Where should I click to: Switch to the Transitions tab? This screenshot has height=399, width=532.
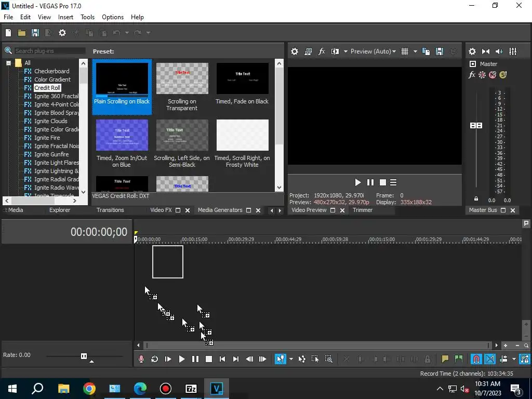(x=110, y=210)
